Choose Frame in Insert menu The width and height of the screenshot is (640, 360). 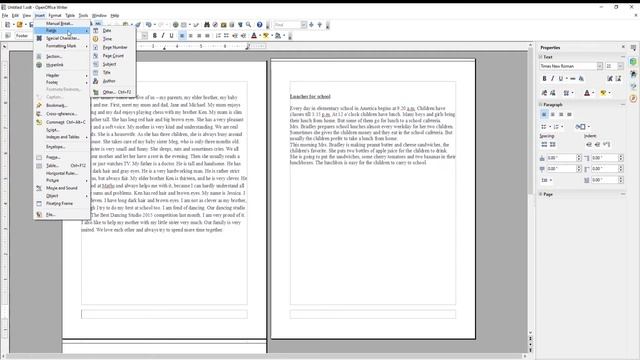click(x=53, y=157)
